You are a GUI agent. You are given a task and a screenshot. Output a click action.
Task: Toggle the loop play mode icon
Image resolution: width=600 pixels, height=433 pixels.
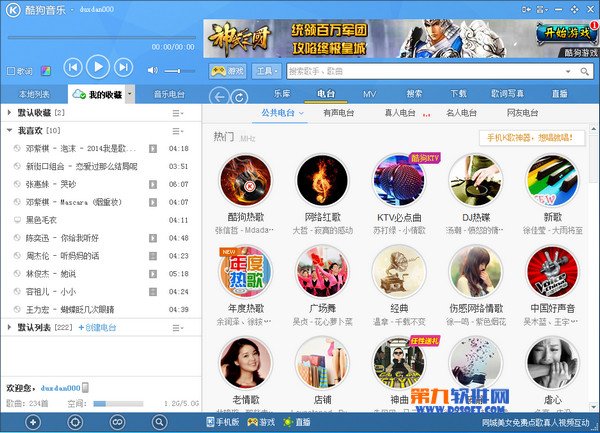(117, 422)
